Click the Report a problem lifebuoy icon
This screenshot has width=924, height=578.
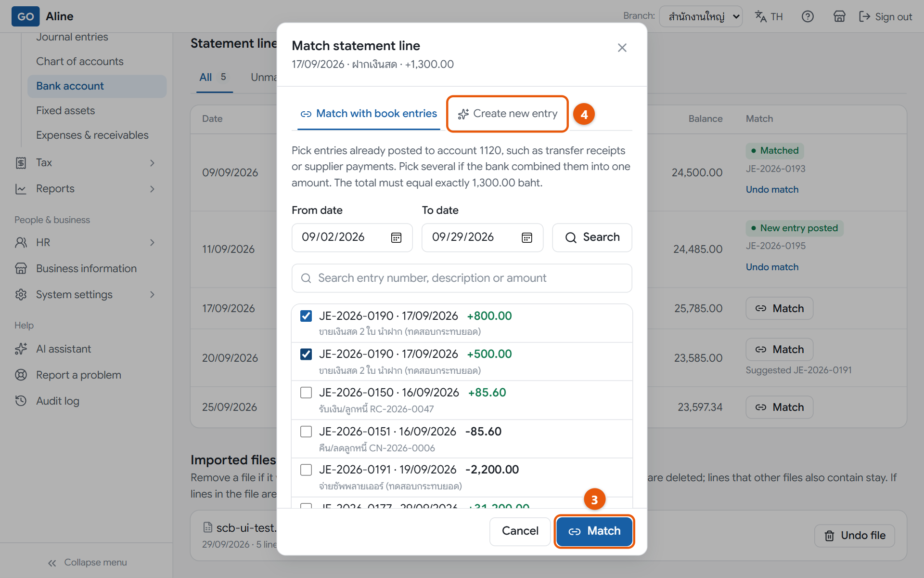pyautogui.click(x=21, y=375)
